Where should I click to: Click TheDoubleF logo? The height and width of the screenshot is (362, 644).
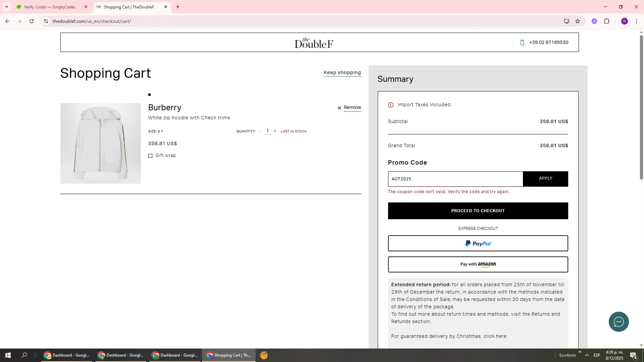tap(314, 42)
